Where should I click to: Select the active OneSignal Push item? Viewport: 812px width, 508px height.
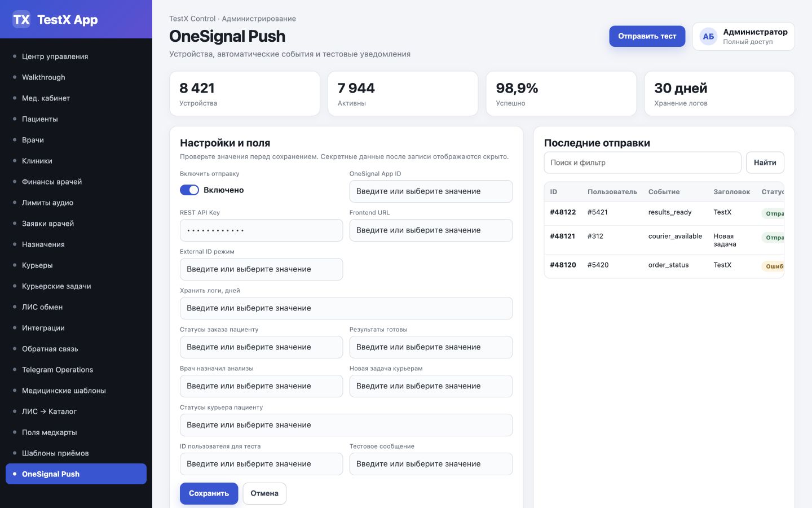pos(76,474)
